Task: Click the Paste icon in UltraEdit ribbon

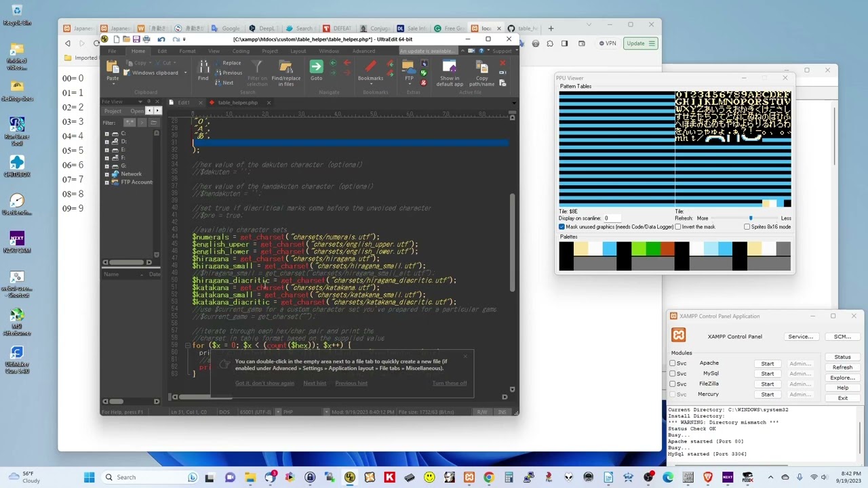Action: [x=113, y=66]
